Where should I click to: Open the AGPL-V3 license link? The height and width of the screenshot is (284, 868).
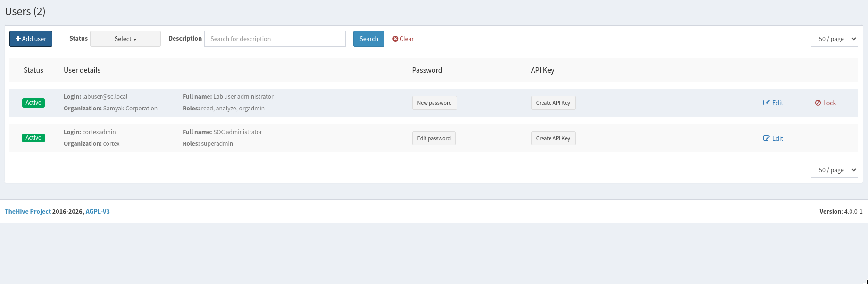(x=98, y=211)
